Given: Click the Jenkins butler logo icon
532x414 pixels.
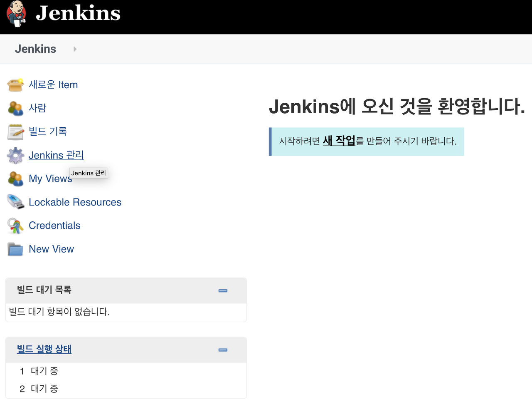Looking at the screenshot, I should [x=16, y=14].
